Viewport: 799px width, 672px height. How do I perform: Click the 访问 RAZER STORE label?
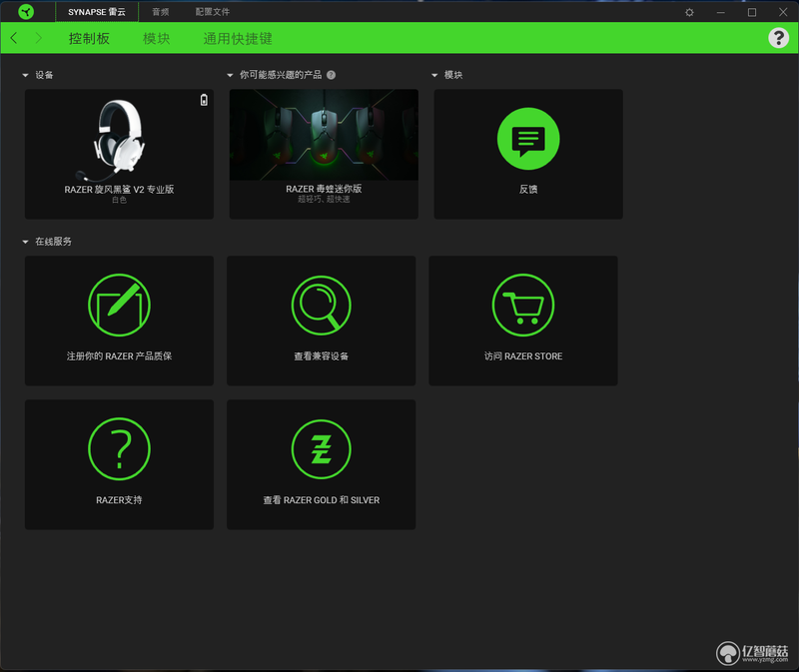[523, 356]
